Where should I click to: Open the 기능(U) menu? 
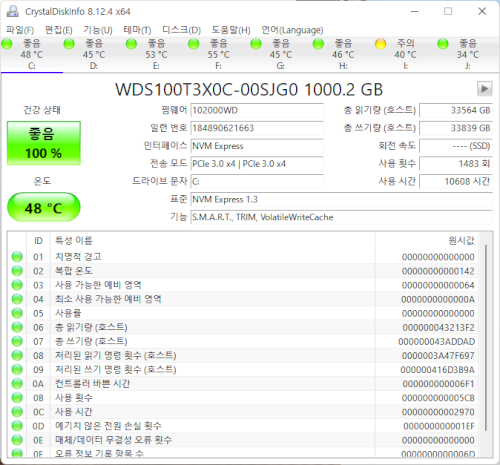pyautogui.click(x=98, y=30)
